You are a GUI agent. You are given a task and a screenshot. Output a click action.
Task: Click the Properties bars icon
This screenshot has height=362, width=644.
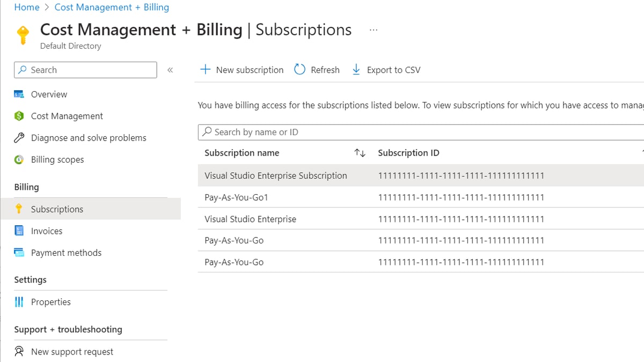click(x=19, y=302)
